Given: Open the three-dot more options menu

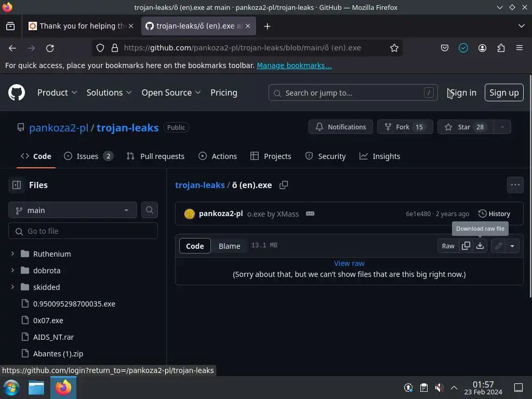Looking at the screenshot, I should coord(515,185).
